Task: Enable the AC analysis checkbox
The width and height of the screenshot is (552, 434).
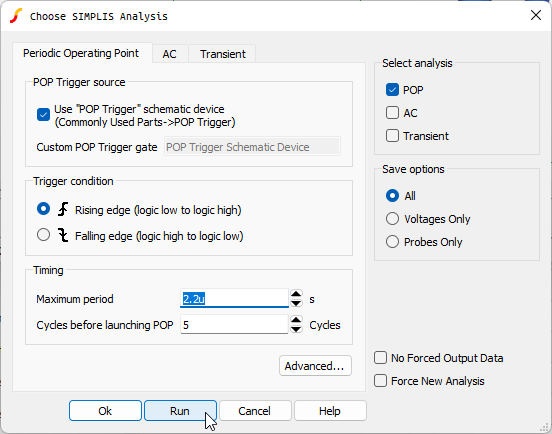Action: pyautogui.click(x=392, y=113)
